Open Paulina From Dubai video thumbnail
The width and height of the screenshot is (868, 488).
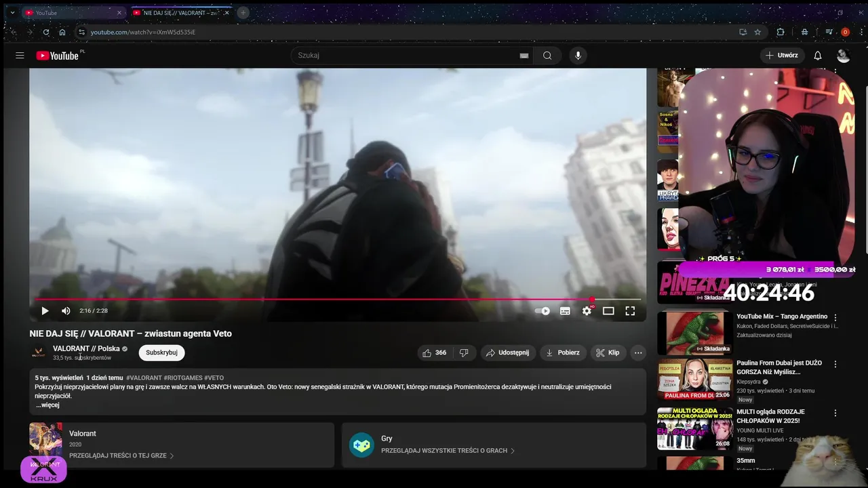(x=694, y=380)
